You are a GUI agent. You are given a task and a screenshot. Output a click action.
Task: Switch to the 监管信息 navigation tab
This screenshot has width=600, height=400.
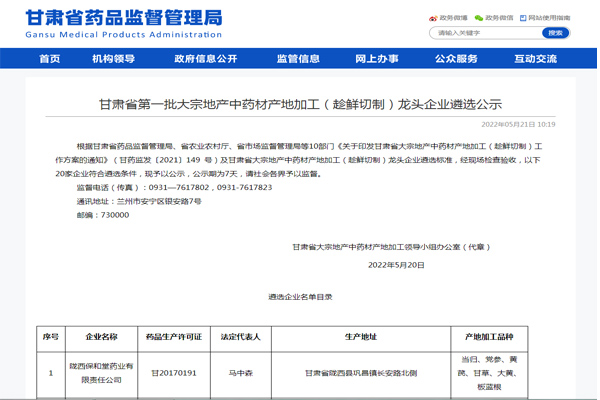pos(298,59)
